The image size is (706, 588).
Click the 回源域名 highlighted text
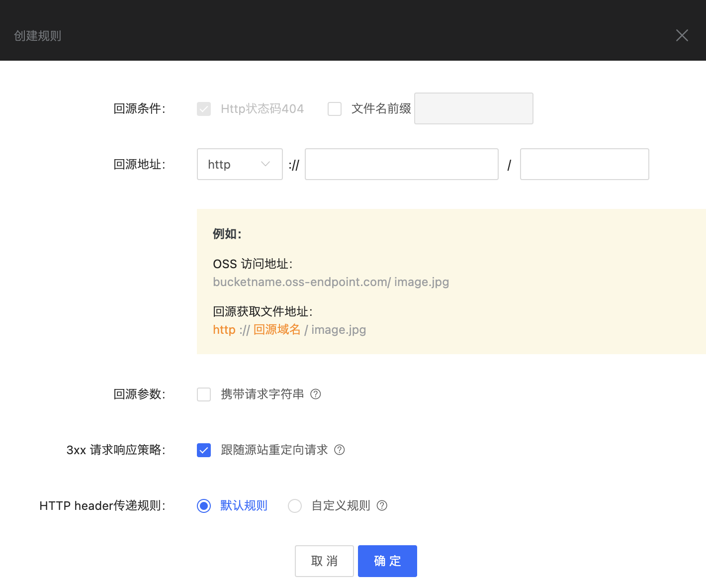[276, 329]
